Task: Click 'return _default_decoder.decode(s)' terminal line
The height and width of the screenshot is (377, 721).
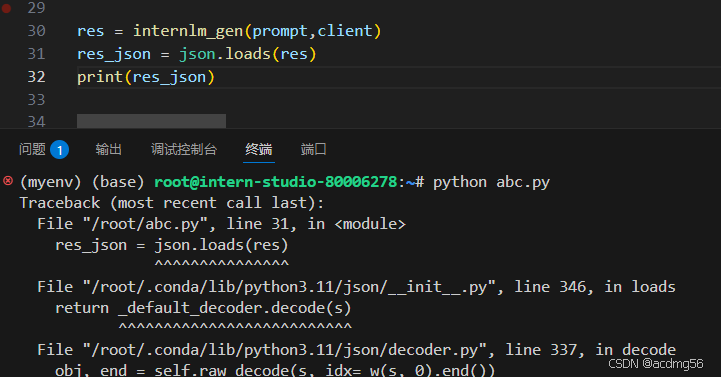Action: pos(203,308)
